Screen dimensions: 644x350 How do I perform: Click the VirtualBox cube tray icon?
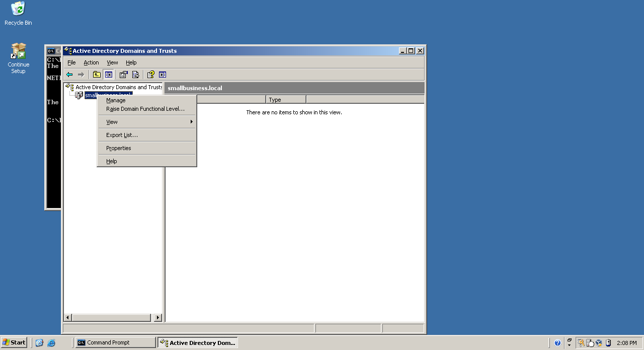point(599,343)
